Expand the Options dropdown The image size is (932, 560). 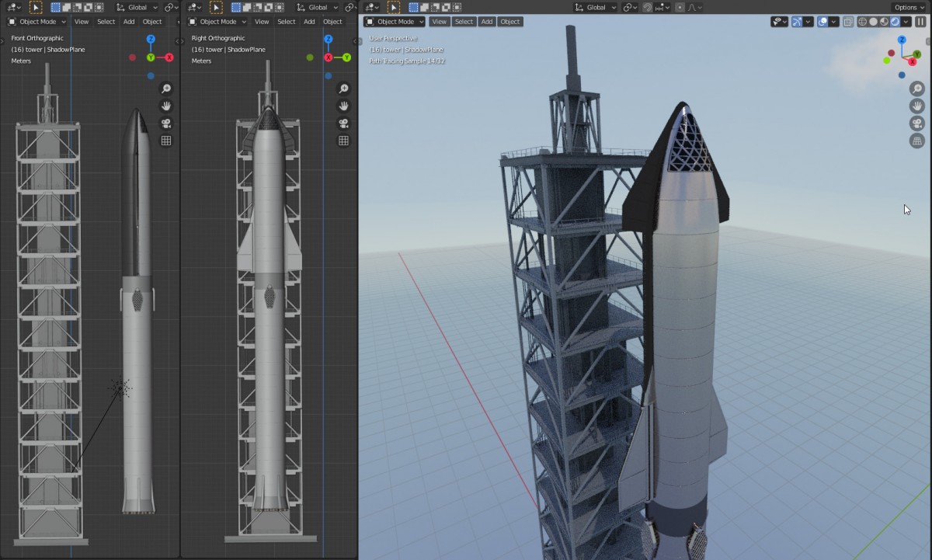coord(909,7)
